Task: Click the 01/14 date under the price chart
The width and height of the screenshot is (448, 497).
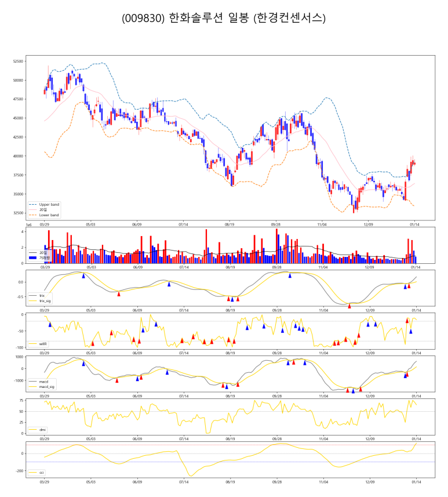Action: [x=414, y=224]
